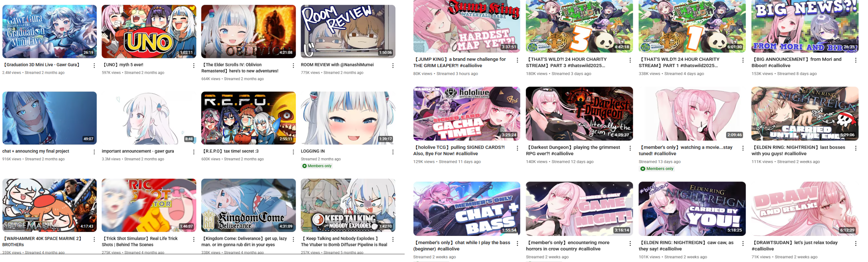Open the Gacha Time hololive card thumbnail
This screenshot has height=262, width=868.
pos(467,114)
